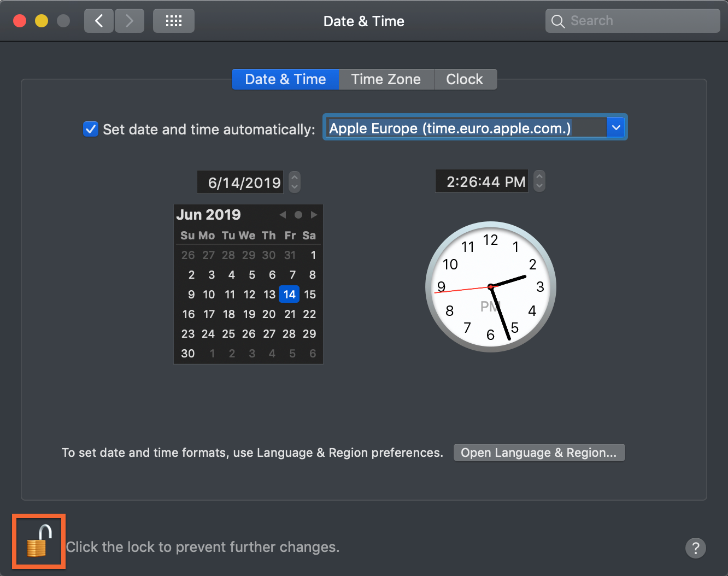The width and height of the screenshot is (728, 576).
Task: Increment the date using its stepper arrows
Action: click(294, 182)
